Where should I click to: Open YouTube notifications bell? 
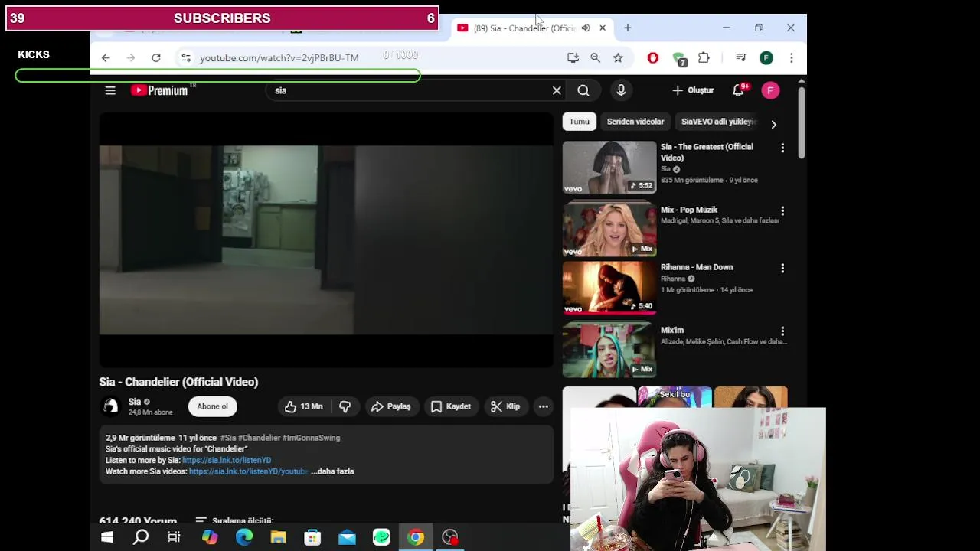738,90
